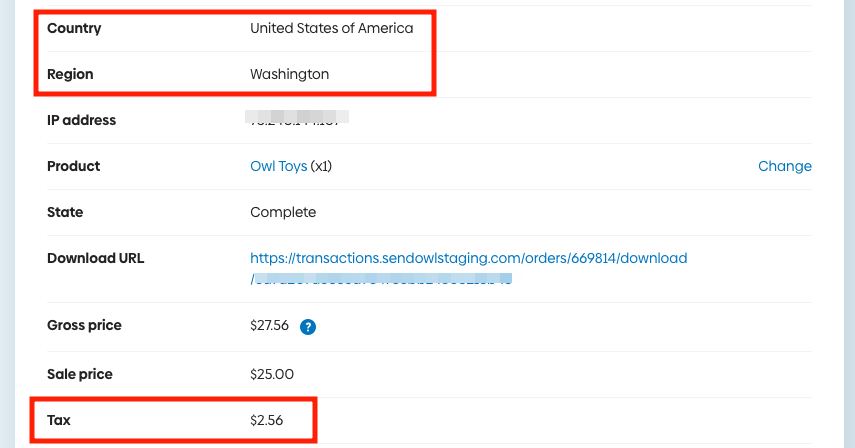Click the $25.00 sale price amount
The height and width of the screenshot is (448, 855).
pyautogui.click(x=272, y=374)
